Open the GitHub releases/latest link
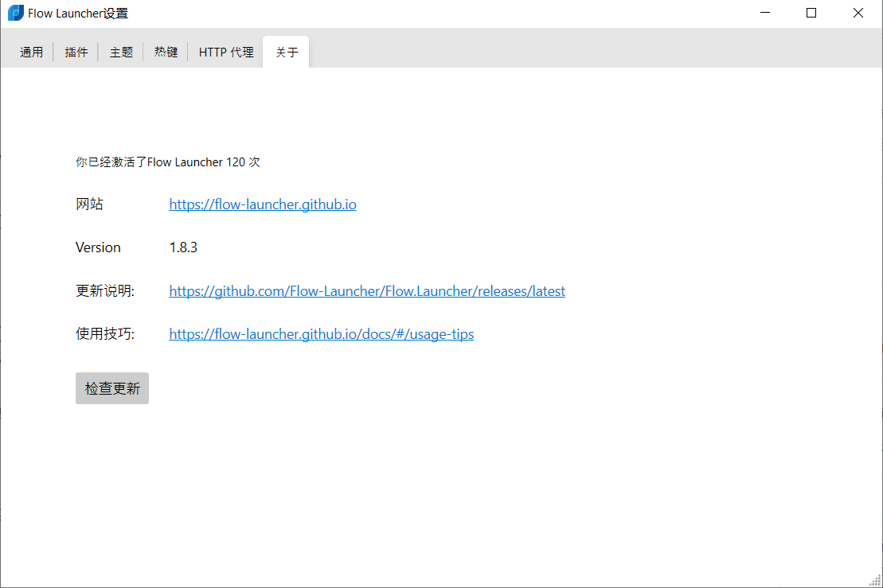 (x=366, y=291)
